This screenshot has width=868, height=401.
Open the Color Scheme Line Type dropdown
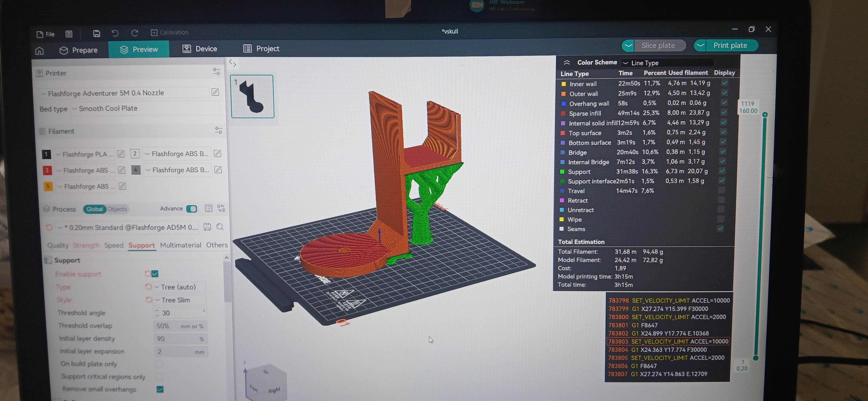pyautogui.click(x=667, y=63)
